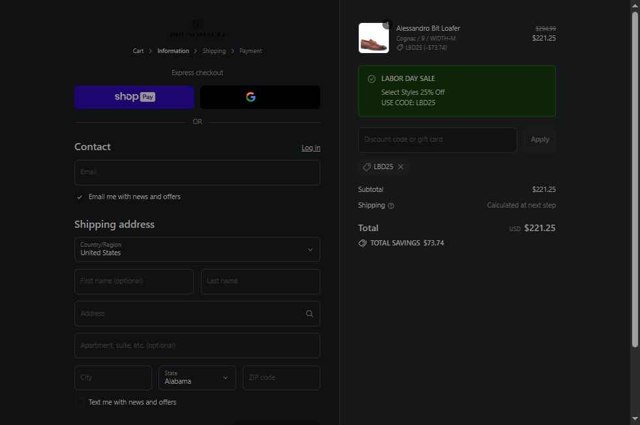
Task: Select the Information breadcrumb step
Action: coord(173,51)
